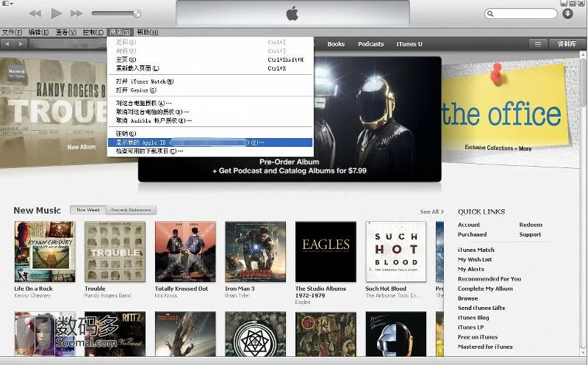Screen dimensions: 588x365
Task: Click the store back navigation arrow
Action: click(x=7, y=44)
